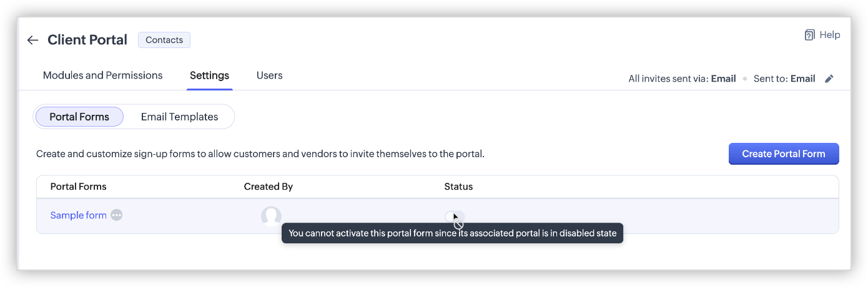Switch to Email Templates section
This screenshot has width=868, height=287.
tap(179, 117)
